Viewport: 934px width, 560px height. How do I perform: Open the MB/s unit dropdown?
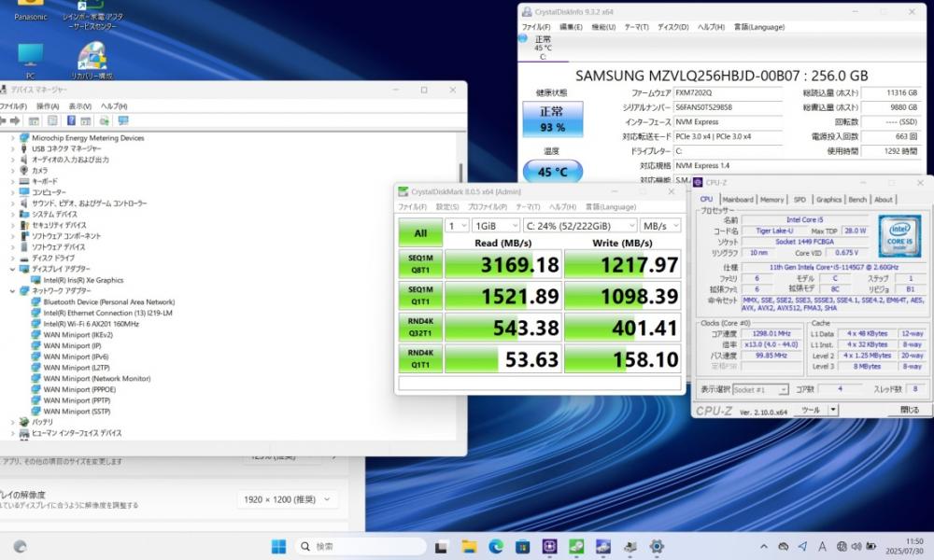pyautogui.click(x=660, y=226)
